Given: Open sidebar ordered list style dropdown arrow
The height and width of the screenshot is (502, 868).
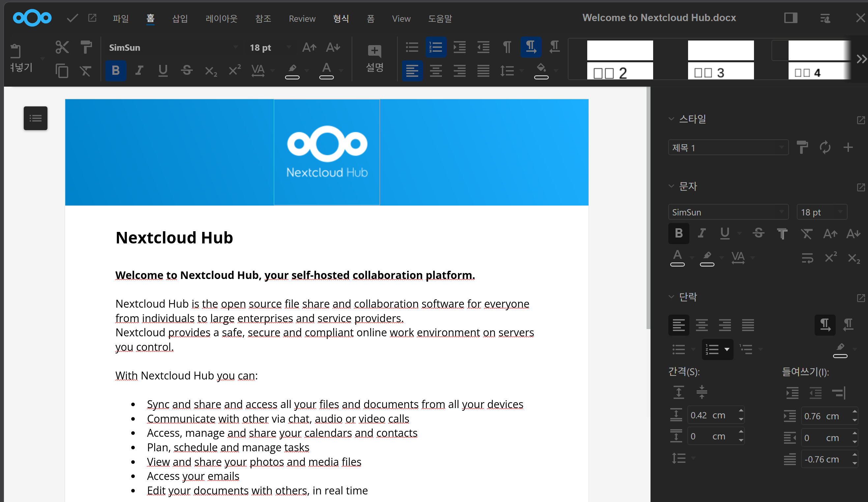Looking at the screenshot, I should tap(727, 349).
